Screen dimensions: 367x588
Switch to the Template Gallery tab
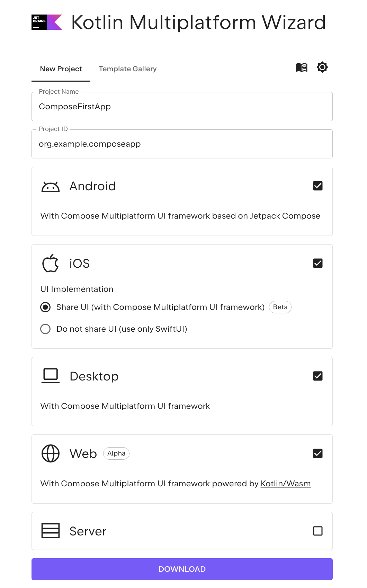tap(127, 69)
